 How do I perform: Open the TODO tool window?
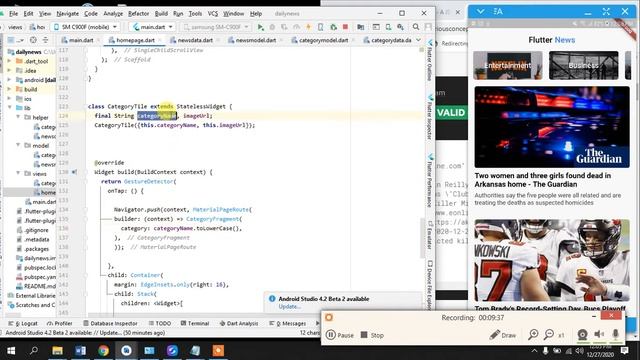(160, 323)
